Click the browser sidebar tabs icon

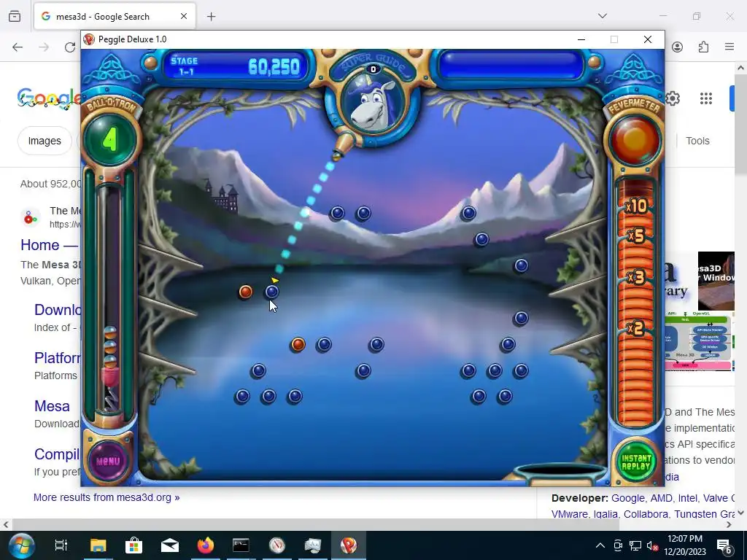click(15, 16)
